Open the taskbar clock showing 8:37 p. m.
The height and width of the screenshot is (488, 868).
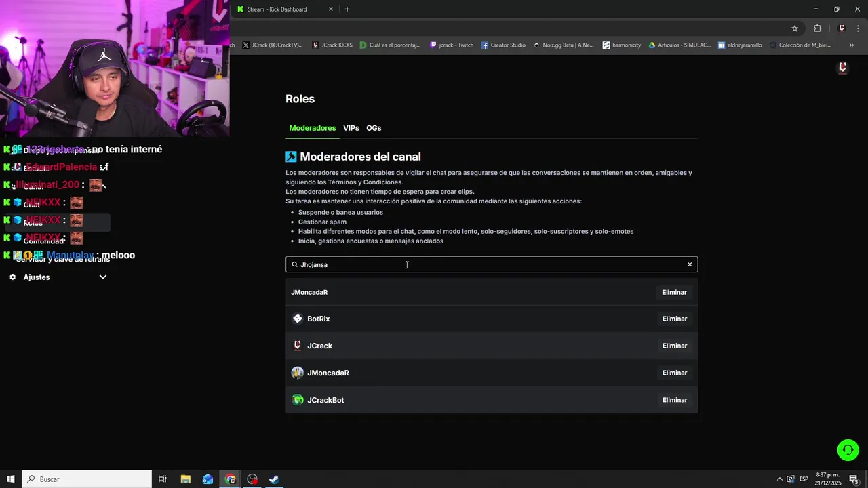pyautogui.click(x=828, y=479)
